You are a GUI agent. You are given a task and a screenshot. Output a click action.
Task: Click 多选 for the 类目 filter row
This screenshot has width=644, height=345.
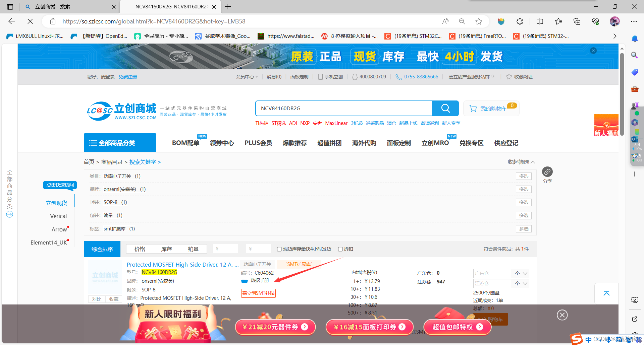click(x=524, y=176)
